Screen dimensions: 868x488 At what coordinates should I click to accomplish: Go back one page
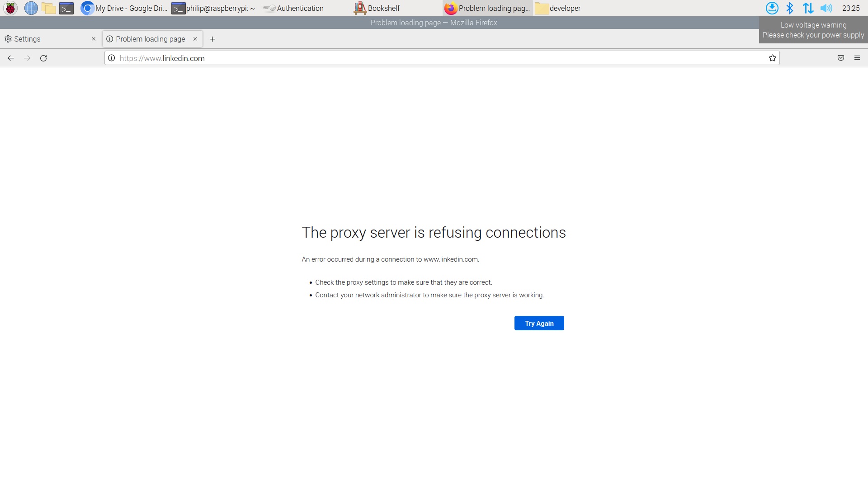point(11,58)
